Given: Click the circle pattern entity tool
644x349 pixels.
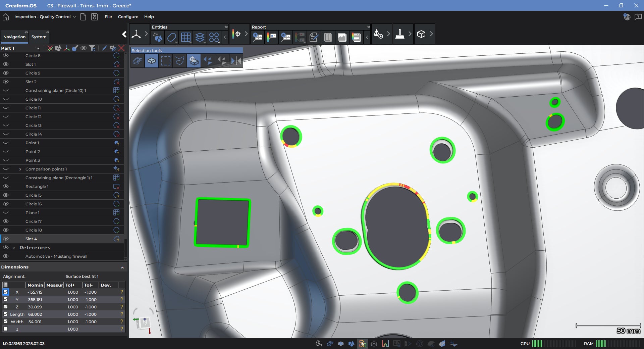Looking at the screenshot, I should click(214, 37).
